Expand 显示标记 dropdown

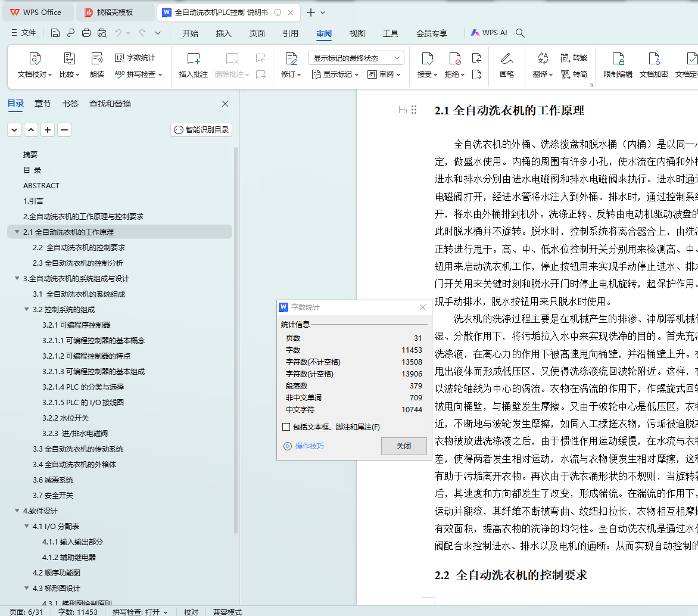click(x=335, y=74)
